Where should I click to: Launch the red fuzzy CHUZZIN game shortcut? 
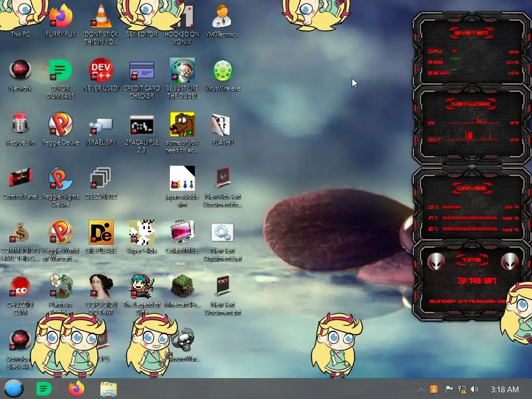pyautogui.click(x=20, y=286)
